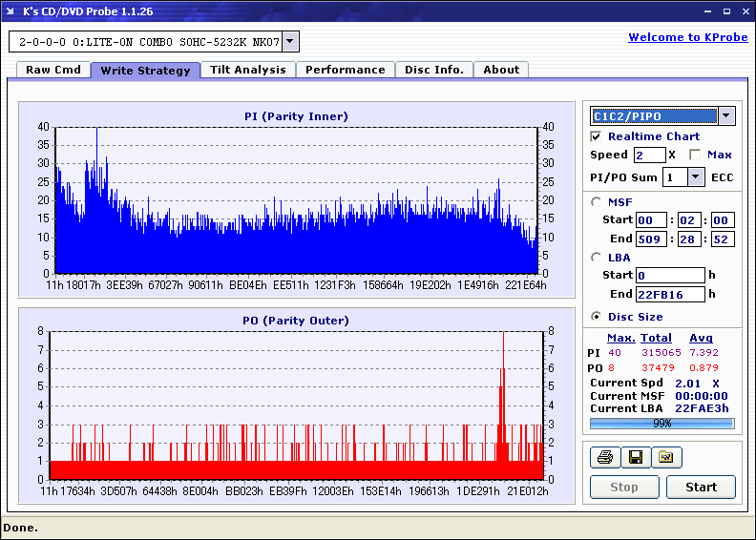Viewport: 756px width, 540px height.
Task: Enable the Realtime Chart checkbox
Action: pyautogui.click(x=597, y=136)
